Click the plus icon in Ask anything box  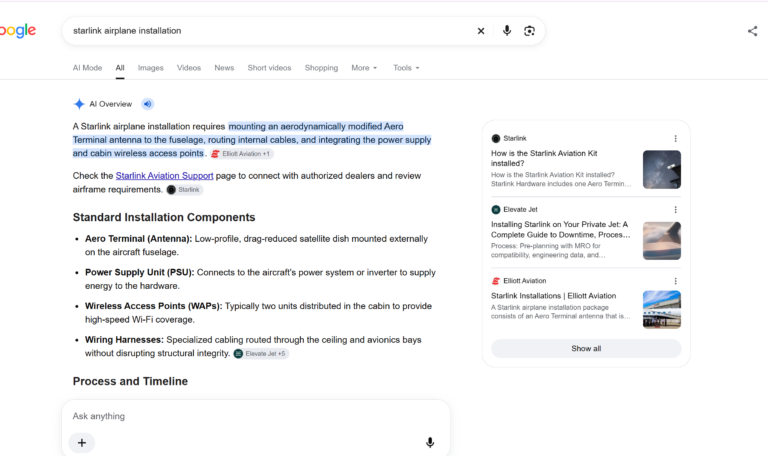pyautogui.click(x=82, y=443)
